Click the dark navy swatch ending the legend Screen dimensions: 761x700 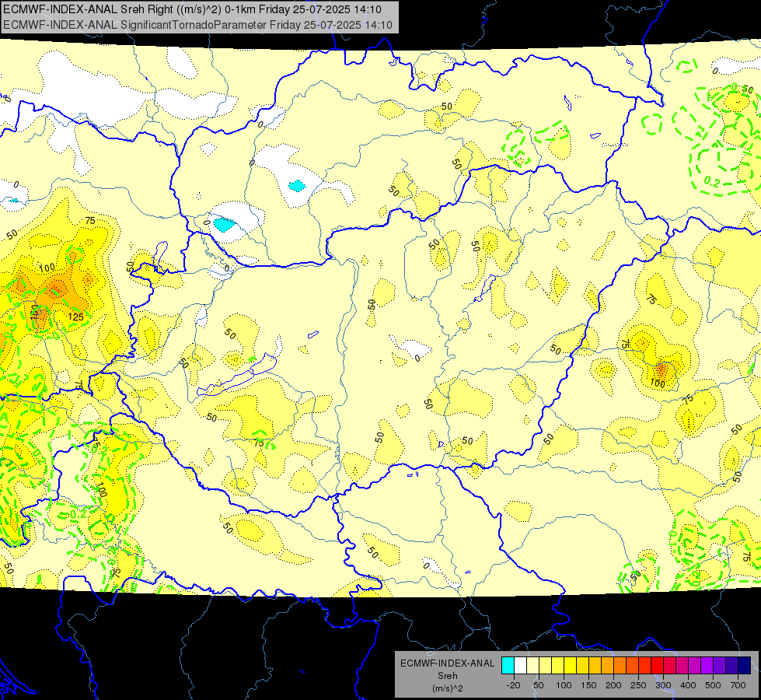click(x=745, y=665)
